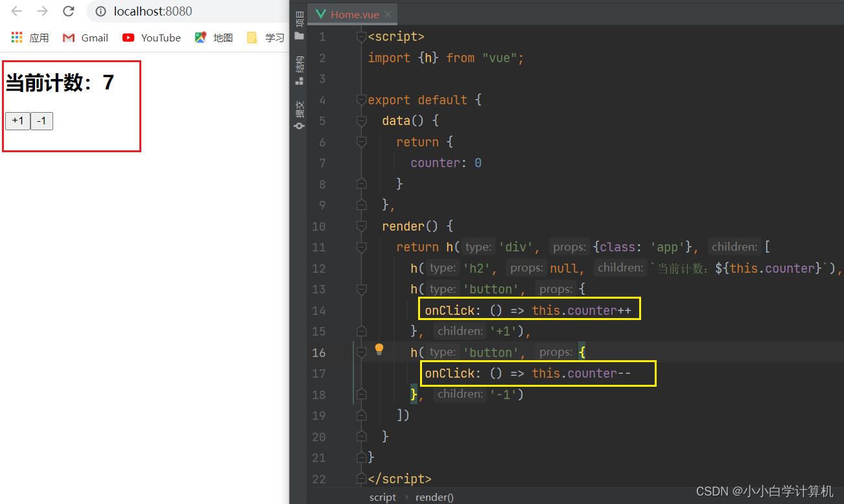Click fold end marker at line 18
The image size is (844, 504).
[362, 395]
